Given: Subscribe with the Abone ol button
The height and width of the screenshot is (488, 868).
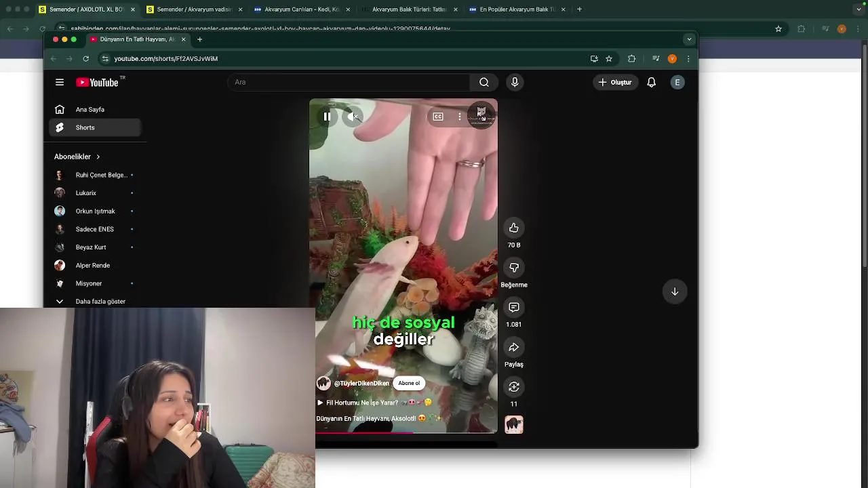Looking at the screenshot, I should tap(409, 383).
